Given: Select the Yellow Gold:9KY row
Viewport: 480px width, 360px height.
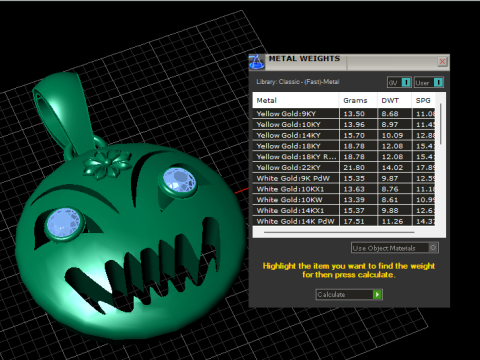Looking at the screenshot, I should click(x=344, y=114).
